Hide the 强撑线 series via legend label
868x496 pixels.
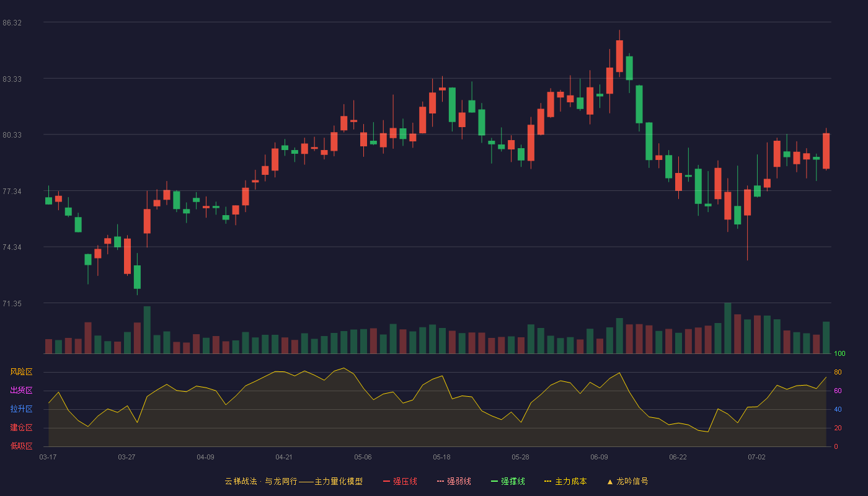[x=513, y=481]
